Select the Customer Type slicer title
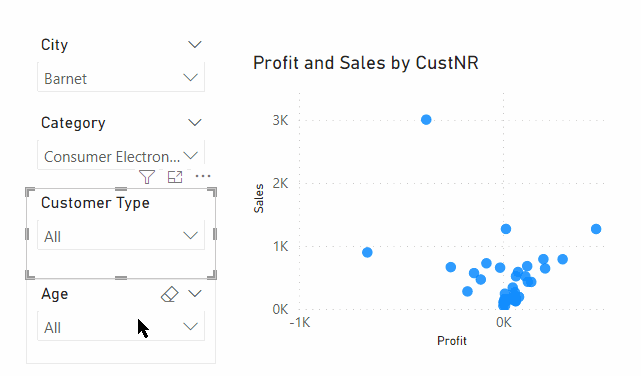641x376 pixels. pos(95,203)
